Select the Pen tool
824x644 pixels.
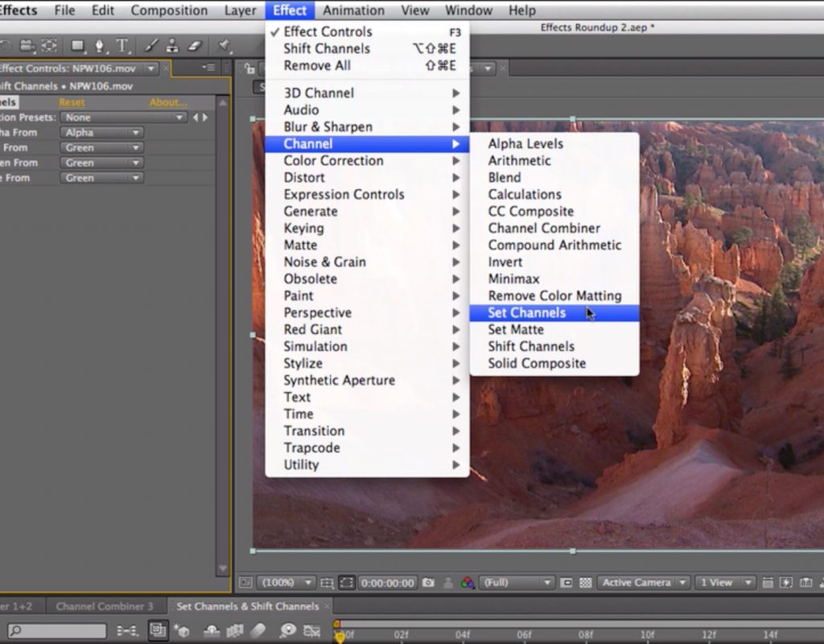point(100,46)
